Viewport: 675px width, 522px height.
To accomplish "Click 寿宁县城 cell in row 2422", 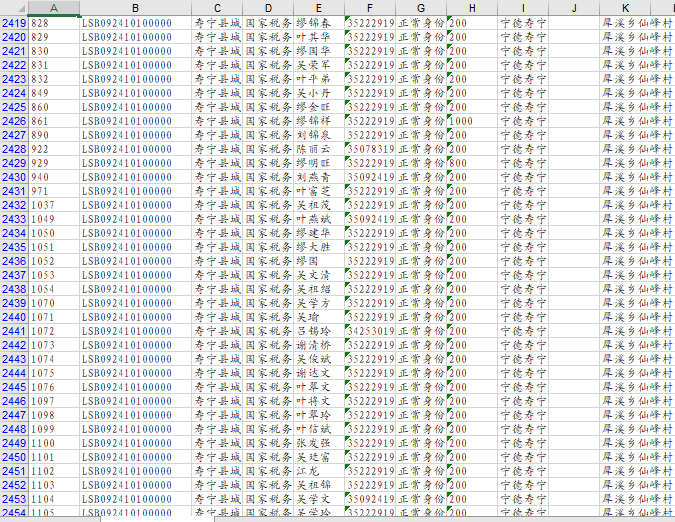I will point(217,65).
